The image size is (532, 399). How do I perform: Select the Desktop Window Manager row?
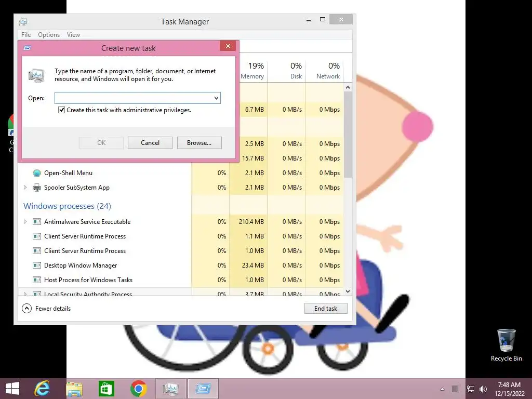point(180,265)
